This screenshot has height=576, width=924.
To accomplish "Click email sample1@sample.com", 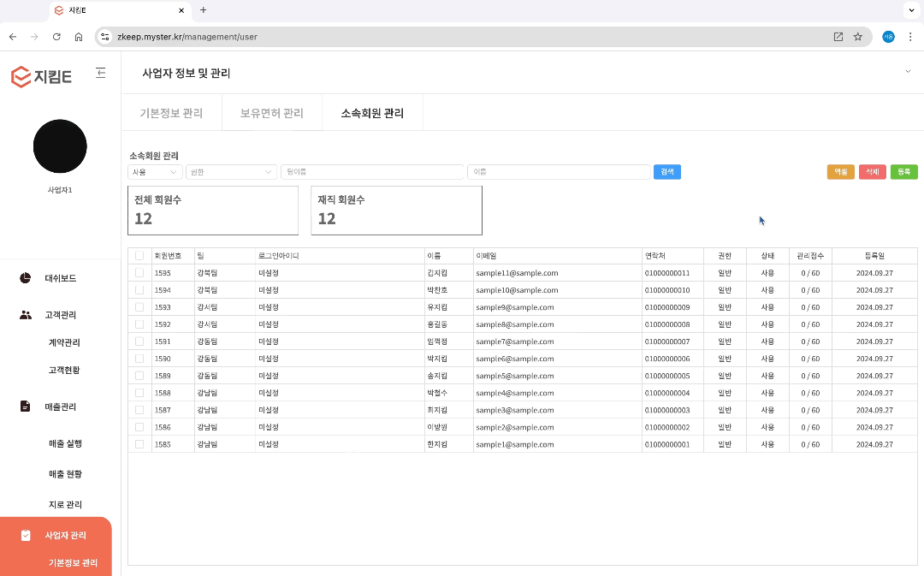I will tap(515, 444).
